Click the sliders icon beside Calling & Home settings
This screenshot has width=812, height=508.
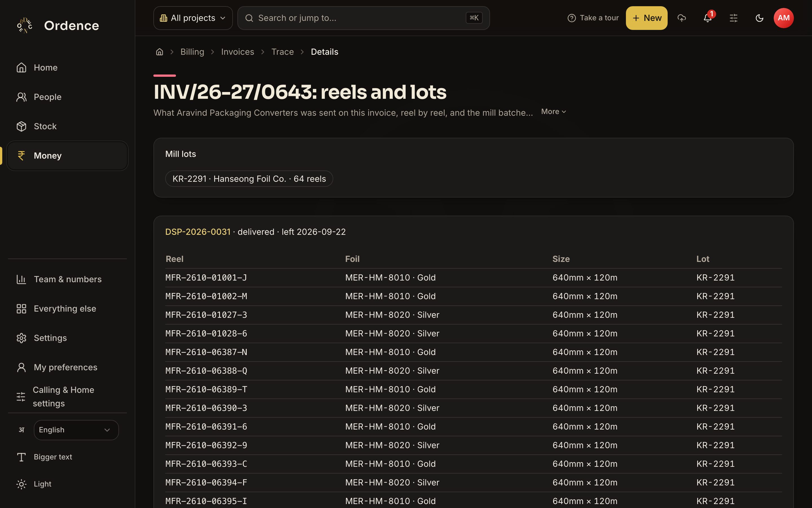[21, 397]
